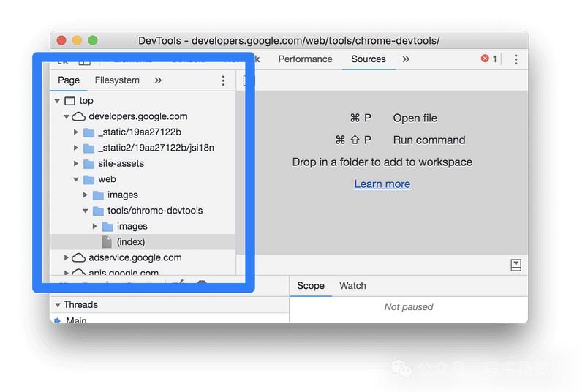Image resolution: width=585 pixels, height=392 pixels.
Task: Collapse the top frame tree node
Action: coord(57,101)
